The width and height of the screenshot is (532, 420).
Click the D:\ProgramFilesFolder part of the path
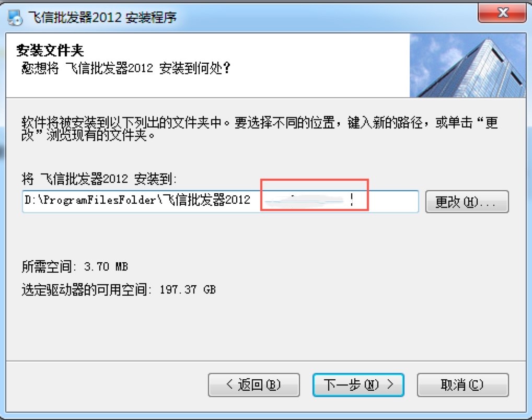pos(90,200)
